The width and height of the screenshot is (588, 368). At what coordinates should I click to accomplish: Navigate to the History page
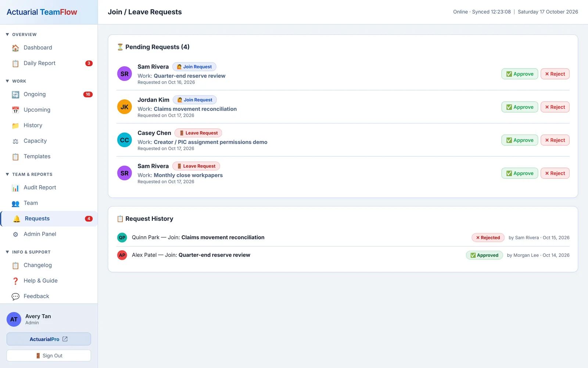[49, 125]
